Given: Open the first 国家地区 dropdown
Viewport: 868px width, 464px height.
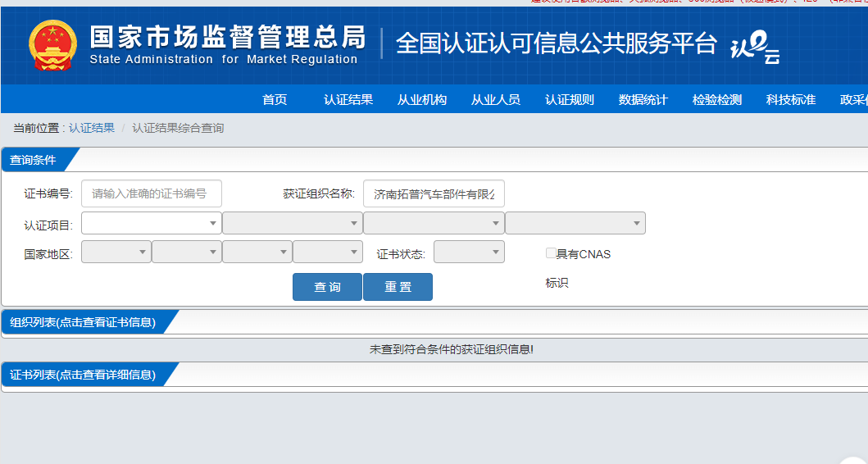Looking at the screenshot, I should 116,252.
